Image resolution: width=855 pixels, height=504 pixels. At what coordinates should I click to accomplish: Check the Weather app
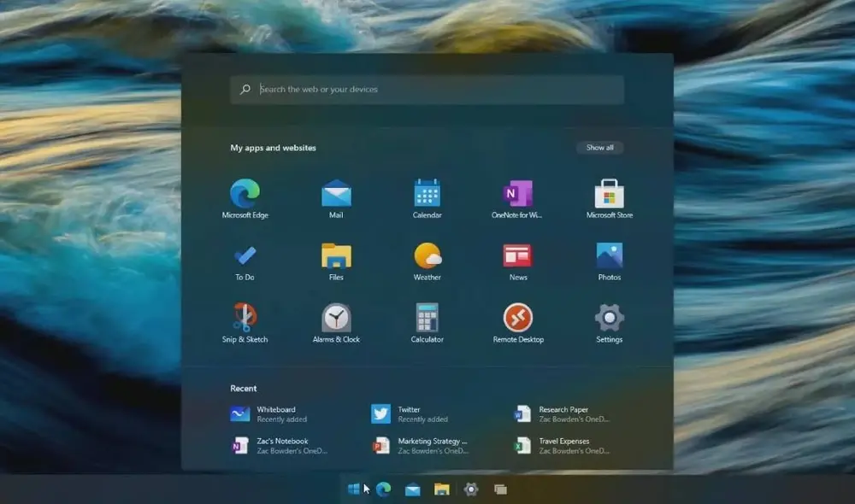point(427,257)
